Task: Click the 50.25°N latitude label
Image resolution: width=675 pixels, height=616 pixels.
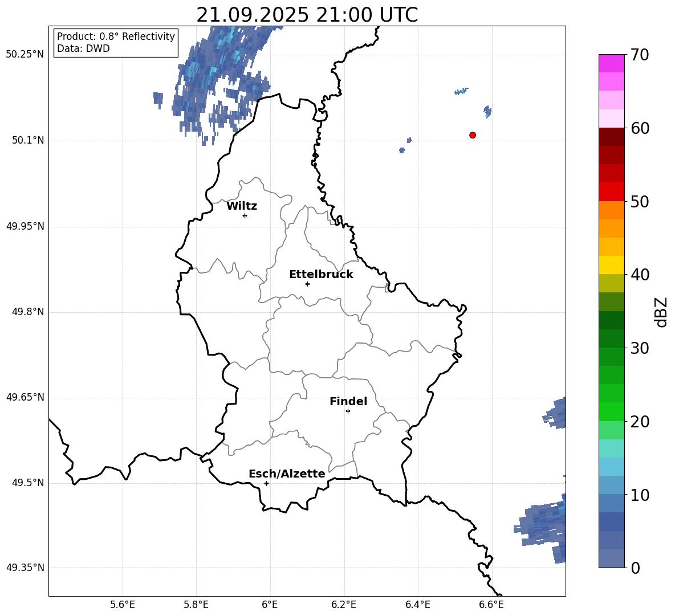Action: pos(25,55)
